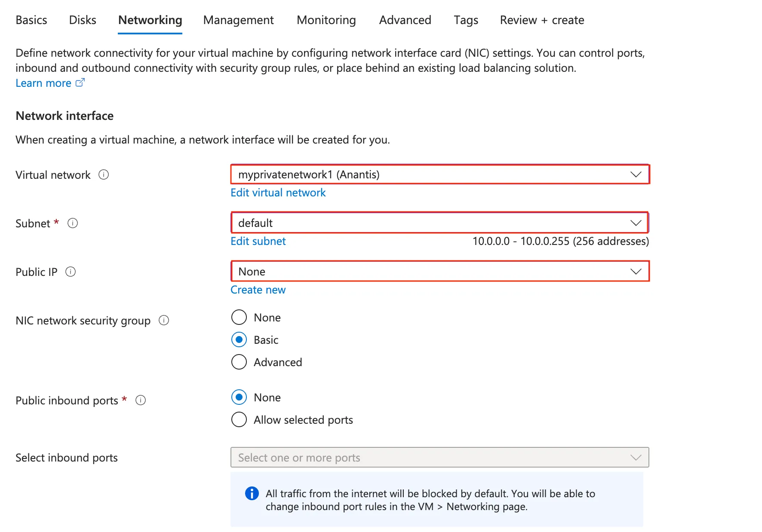Choose Allow selected ports option

click(x=239, y=419)
